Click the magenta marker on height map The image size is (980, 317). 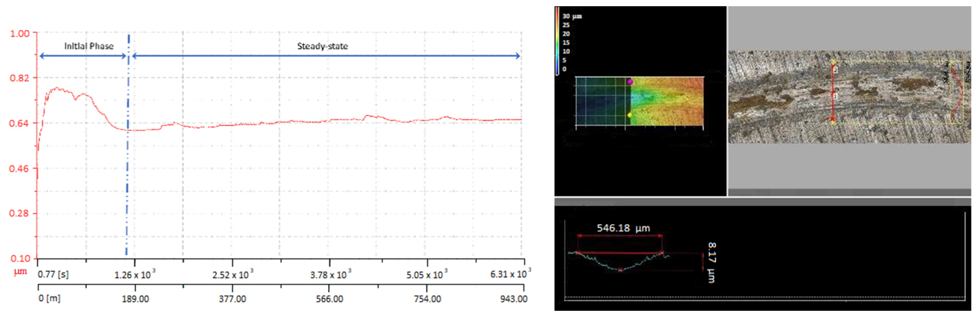click(x=630, y=81)
